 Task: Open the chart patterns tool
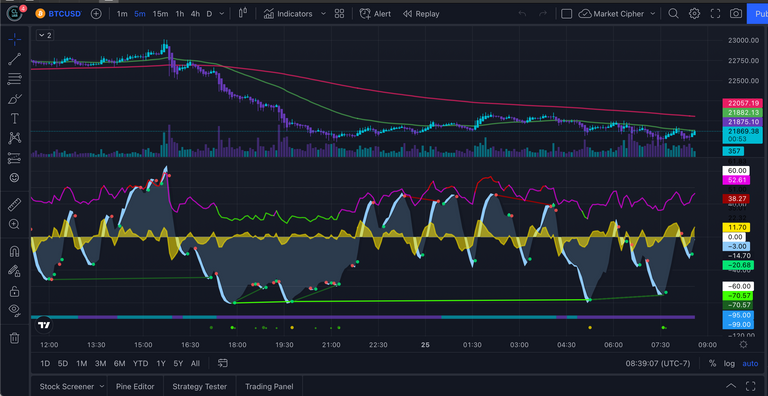tap(15, 138)
